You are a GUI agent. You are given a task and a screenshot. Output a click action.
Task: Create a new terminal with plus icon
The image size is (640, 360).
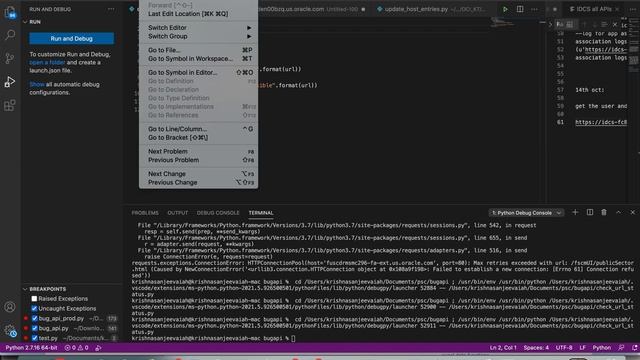[575, 212]
